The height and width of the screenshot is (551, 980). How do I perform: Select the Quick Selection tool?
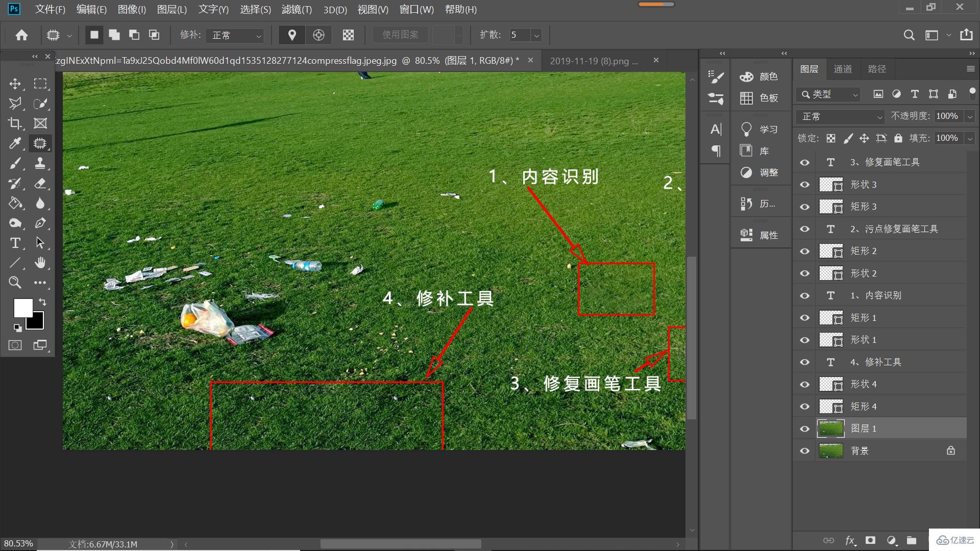[40, 104]
